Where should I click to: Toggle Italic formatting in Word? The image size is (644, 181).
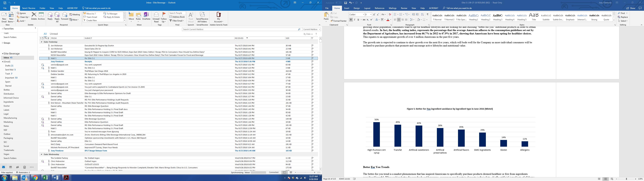click(355, 20)
